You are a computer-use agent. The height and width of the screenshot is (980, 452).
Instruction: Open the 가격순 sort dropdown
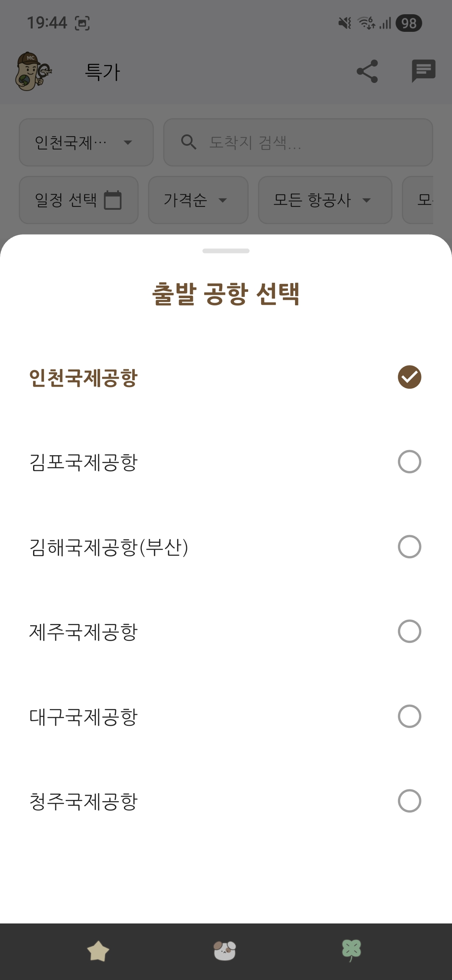[198, 200]
